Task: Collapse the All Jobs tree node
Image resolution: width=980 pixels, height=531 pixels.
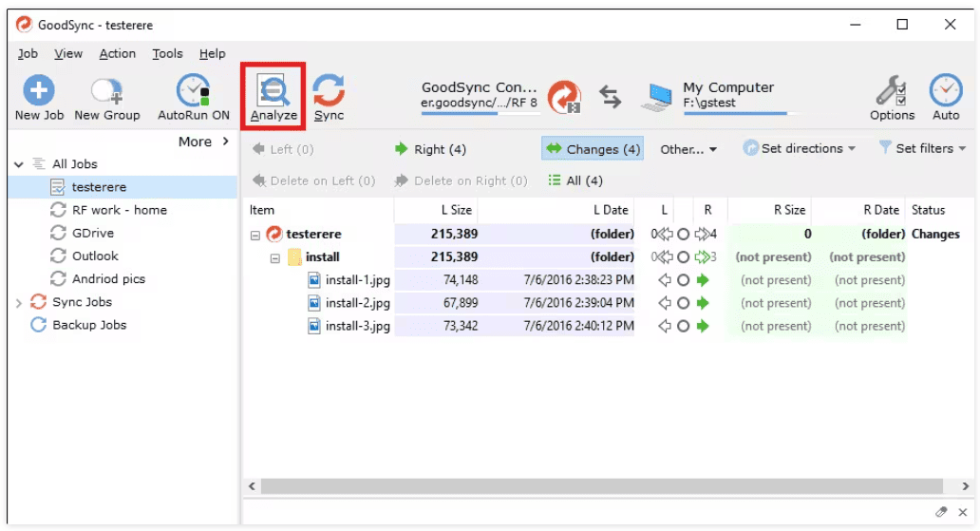Action: pyautogui.click(x=19, y=164)
